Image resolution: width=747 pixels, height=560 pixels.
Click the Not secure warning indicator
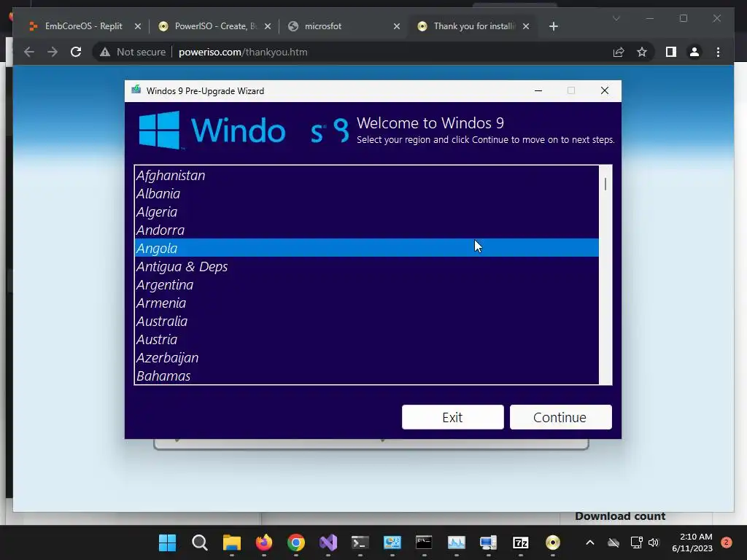[x=133, y=52]
